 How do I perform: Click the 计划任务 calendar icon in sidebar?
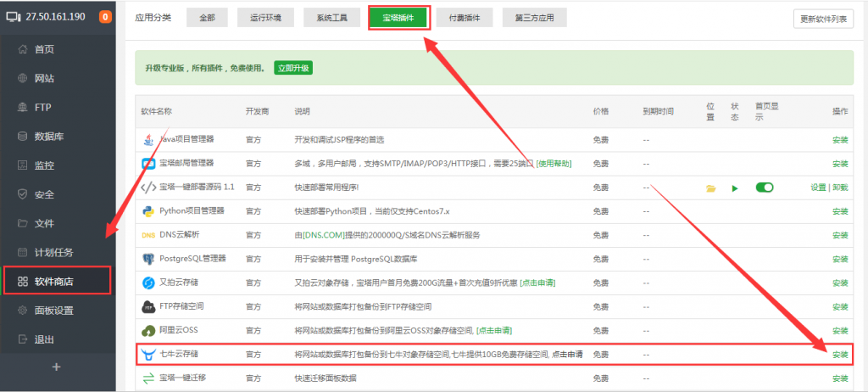[23, 252]
